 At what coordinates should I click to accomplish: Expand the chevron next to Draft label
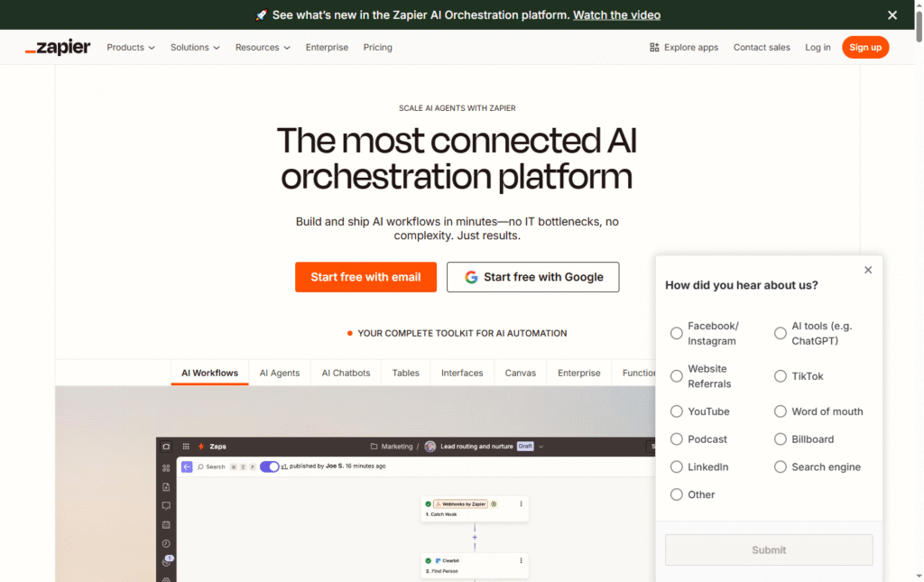541,447
